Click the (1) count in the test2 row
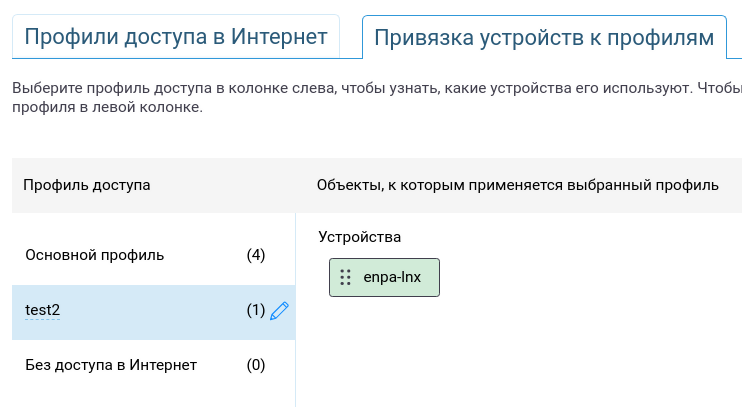742x407 pixels. (256, 310)
